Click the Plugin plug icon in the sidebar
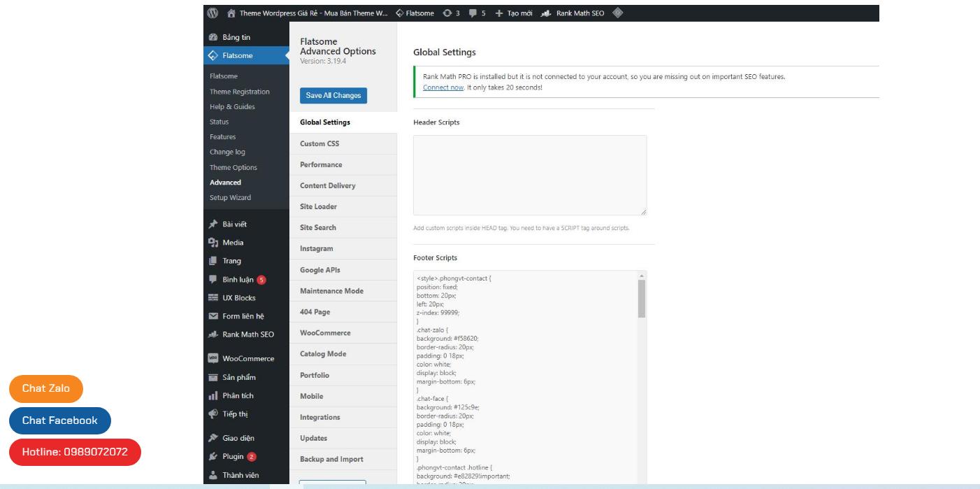The image size is (980, 489). (215, 457)
